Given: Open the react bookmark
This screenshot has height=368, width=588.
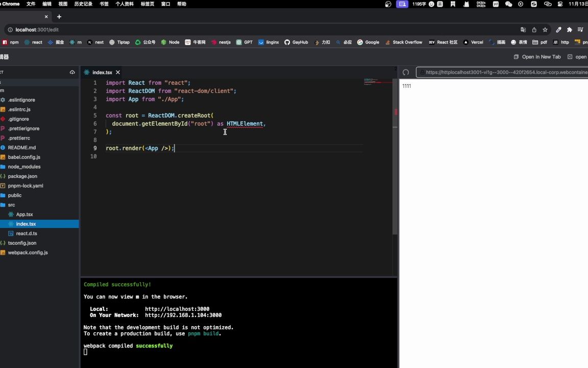Looking at the screenshot, I should click(x=33, y=42).
